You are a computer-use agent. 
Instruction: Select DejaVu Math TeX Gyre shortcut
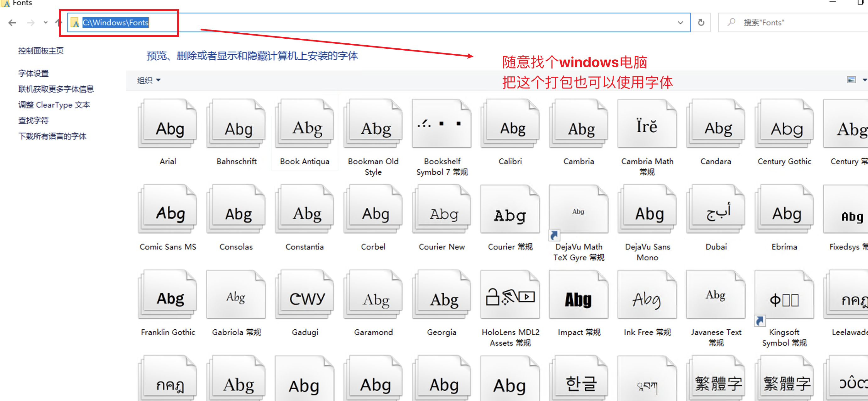(x=579, y=223)
